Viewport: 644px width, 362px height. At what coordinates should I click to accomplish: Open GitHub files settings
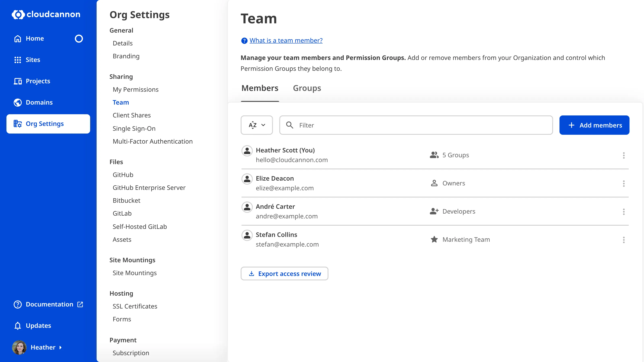(123, 175)
